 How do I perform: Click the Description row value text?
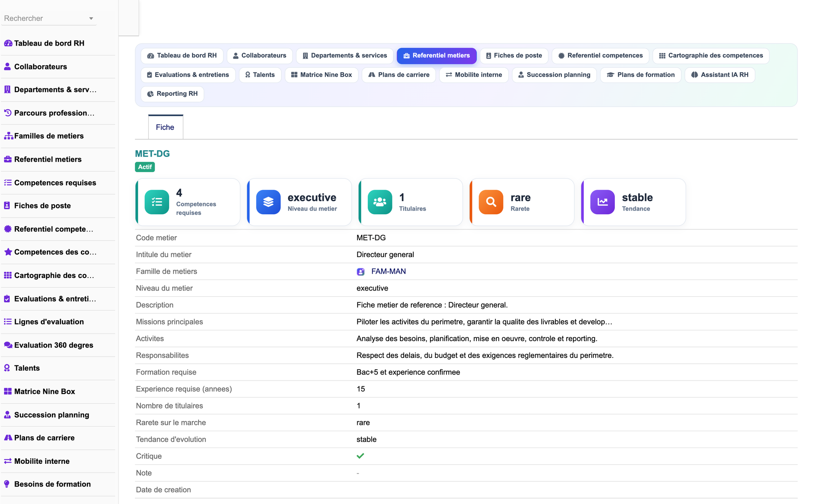[x=432, y=305]
